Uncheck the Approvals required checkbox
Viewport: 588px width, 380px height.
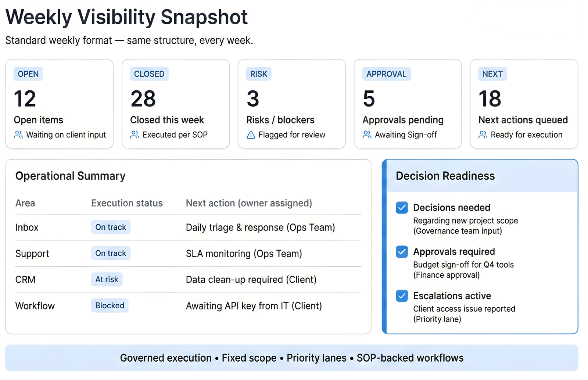point(402,252)
